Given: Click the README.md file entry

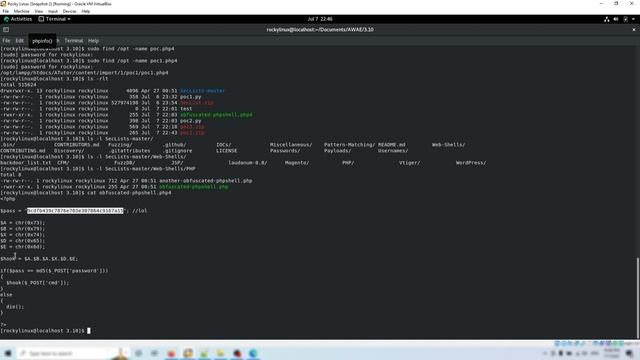Looking at the screenshot, I should [x=391, y=144].
